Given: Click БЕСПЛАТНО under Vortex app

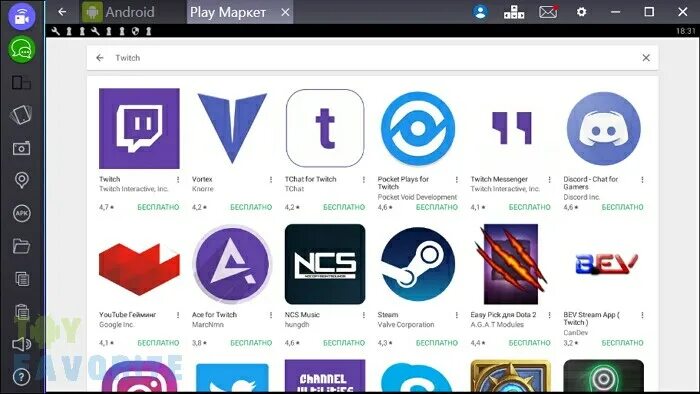Looking at the screenshot, I should (x=251, y=207).
